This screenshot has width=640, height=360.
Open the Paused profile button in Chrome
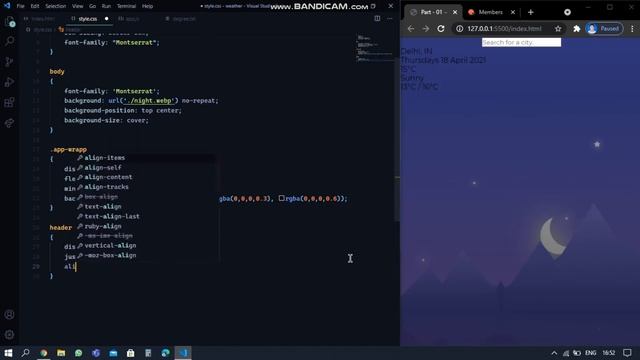pyautogui.click(x=604, y=29)
